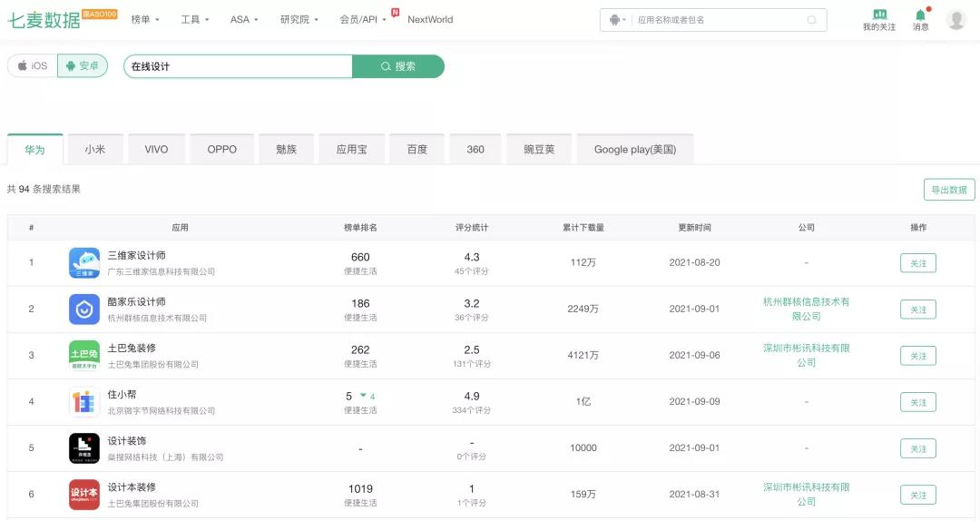Follow 设计本装修 with 关注 button

pyautogui.click(x=918, y=495)
